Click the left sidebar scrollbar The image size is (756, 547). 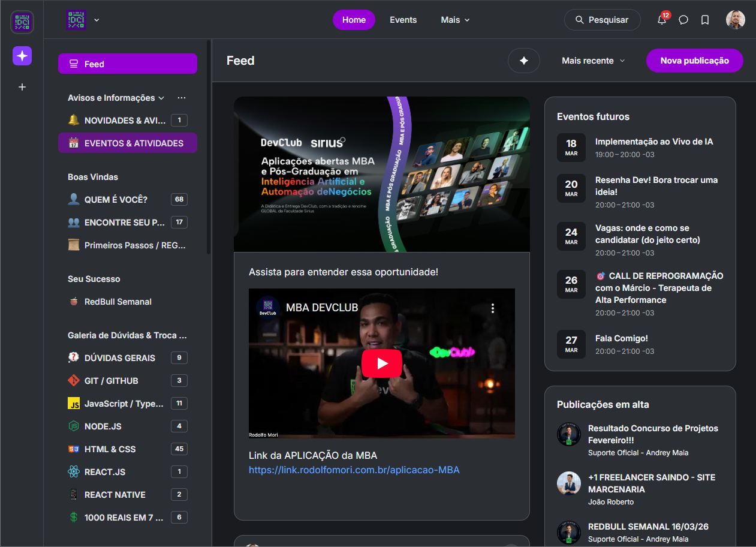[209, 147]
